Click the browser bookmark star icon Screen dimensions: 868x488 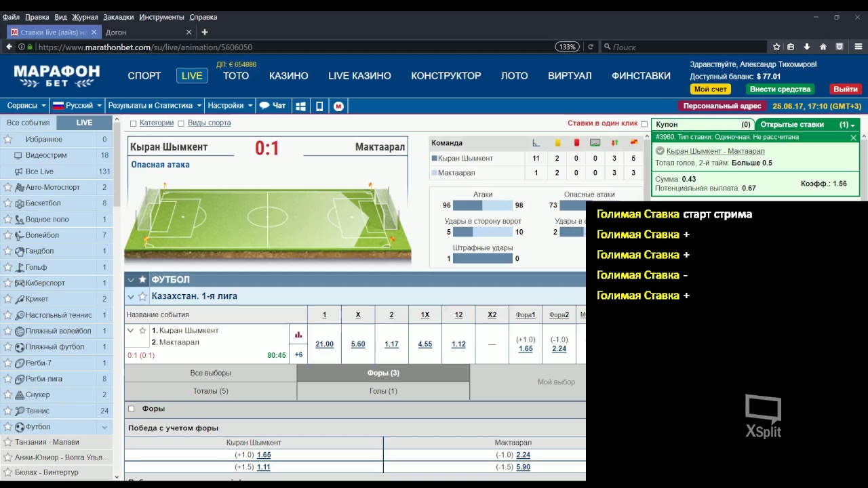click(776, 47)
